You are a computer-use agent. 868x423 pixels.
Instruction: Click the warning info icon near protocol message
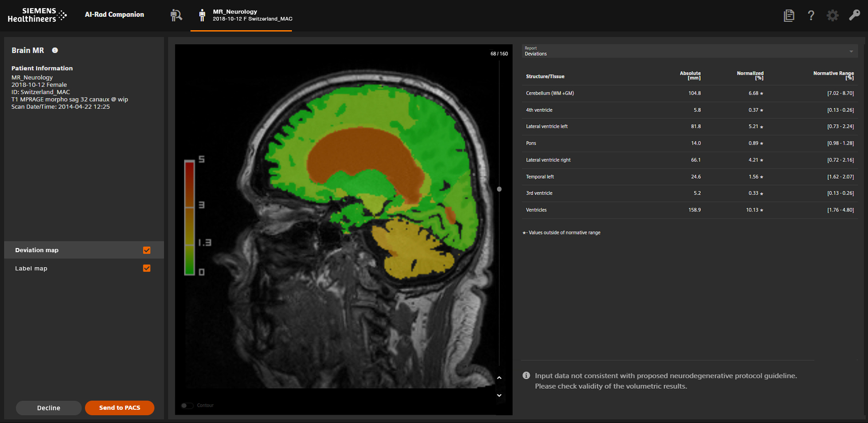(x=526, y=375)
